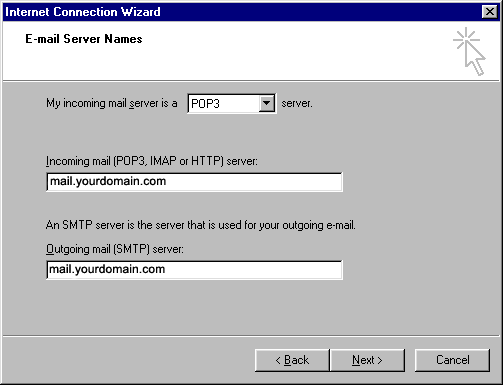The image size is (503, 385).
Task: Click the Incoming mail server text field
Action: 194,182
